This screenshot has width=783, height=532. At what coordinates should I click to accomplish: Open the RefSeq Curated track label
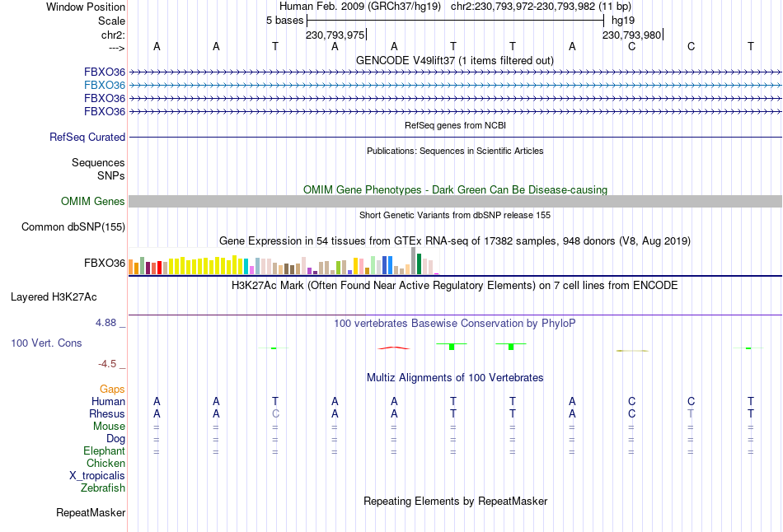pyautogui.click(x=87, y=137)
